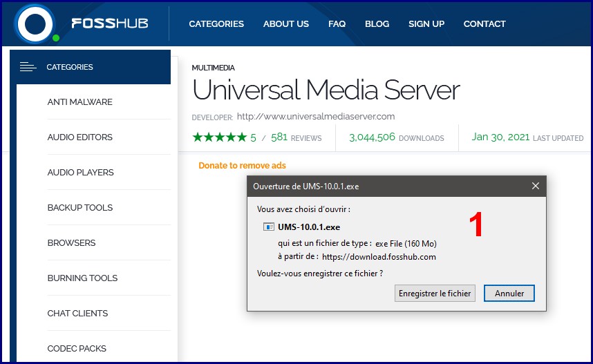Open the BLOG link
The height and width of the screenshot is (364, 593).
(377, 23)
